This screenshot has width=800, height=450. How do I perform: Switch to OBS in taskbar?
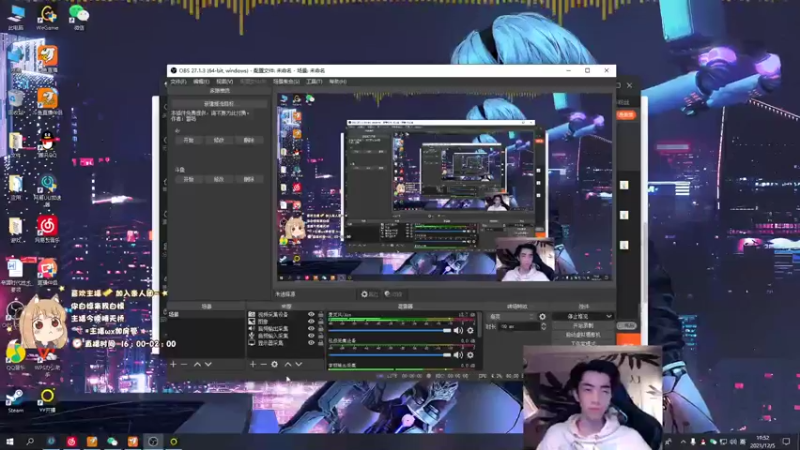point(153,442)
